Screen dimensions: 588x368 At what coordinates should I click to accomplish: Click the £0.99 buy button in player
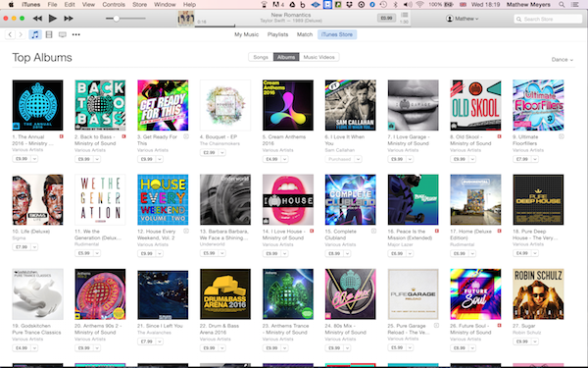[386, 18]
